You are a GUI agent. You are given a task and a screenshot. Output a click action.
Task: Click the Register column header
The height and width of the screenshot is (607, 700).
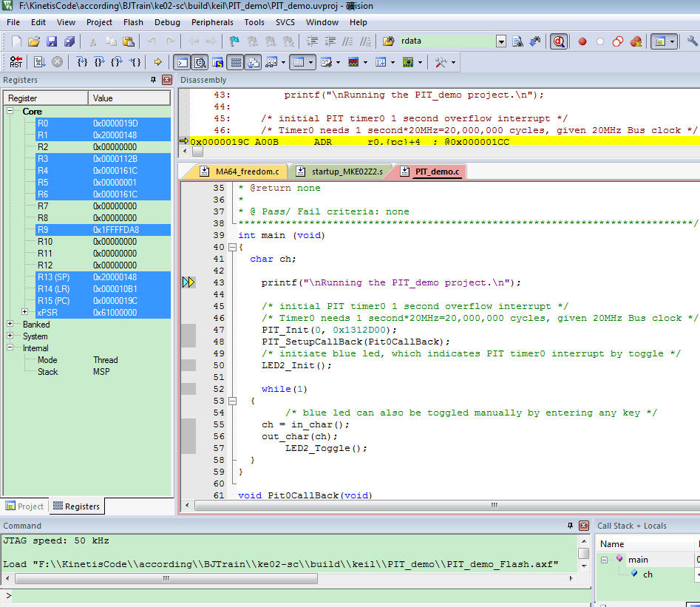(46, 98)
